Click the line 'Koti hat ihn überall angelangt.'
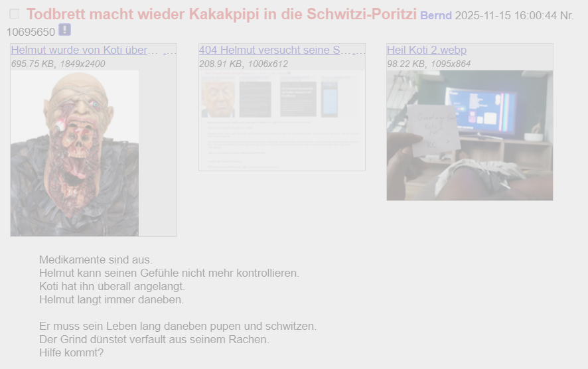The width and height of the screenshot is (588, 369). click(x=112, y=287)
